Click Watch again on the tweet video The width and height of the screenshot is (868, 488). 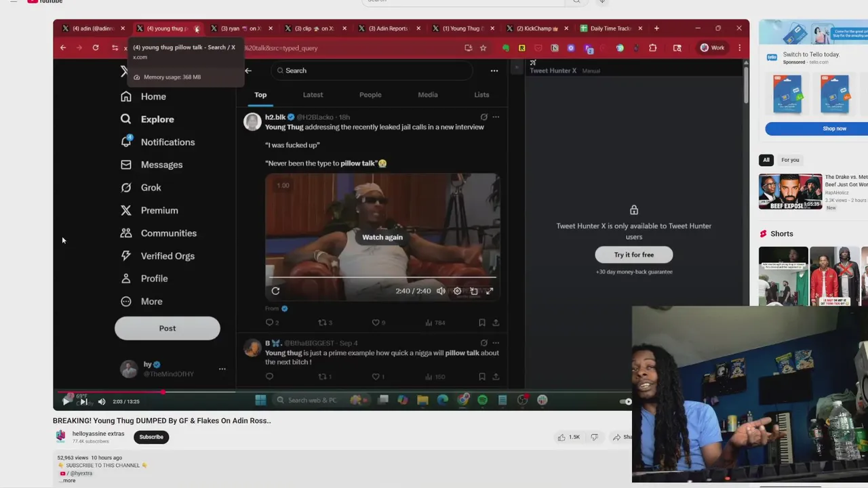[x=382, y=237]
